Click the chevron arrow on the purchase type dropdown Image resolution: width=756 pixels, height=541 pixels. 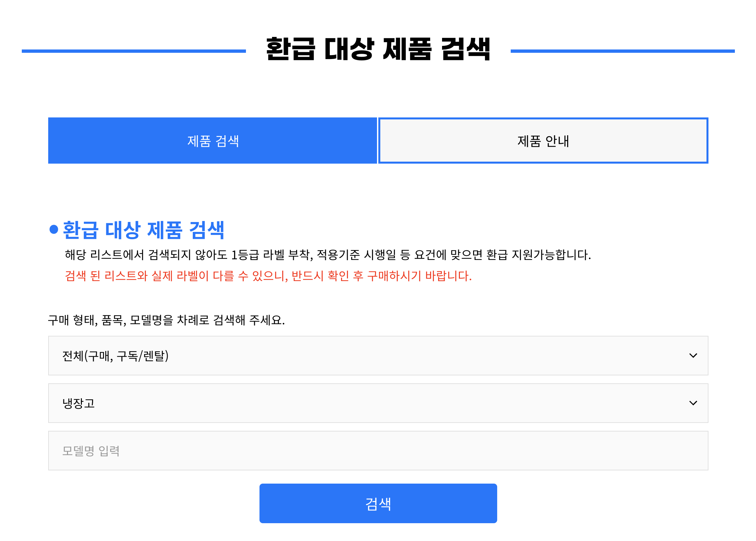click(693, 356)
